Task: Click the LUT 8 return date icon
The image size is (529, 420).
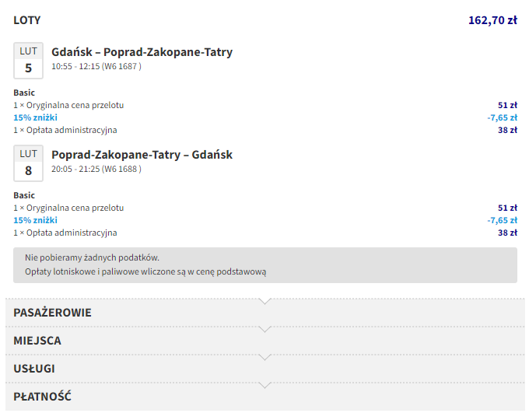Action: pyautogui.click(x=28, y=163)
